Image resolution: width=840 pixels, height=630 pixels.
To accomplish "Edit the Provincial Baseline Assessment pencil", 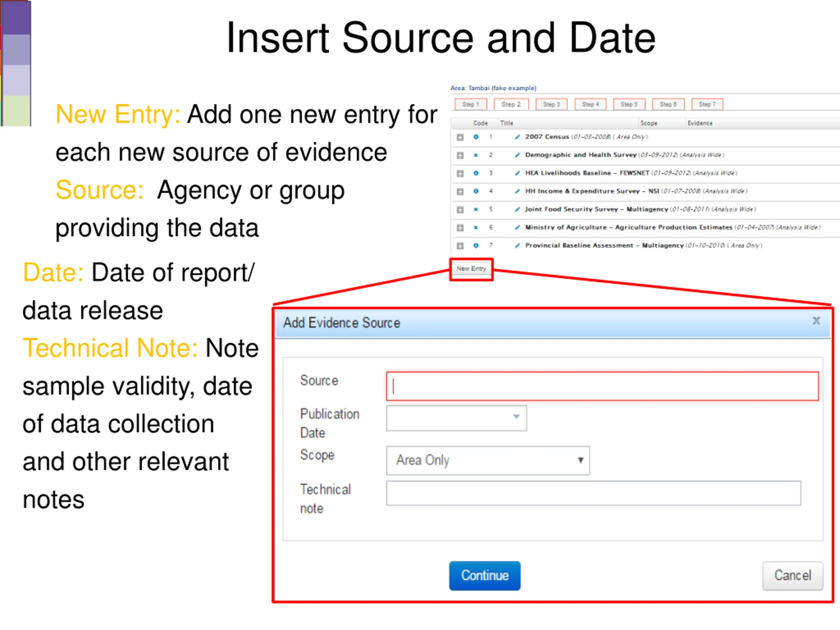I will [517, 245].
